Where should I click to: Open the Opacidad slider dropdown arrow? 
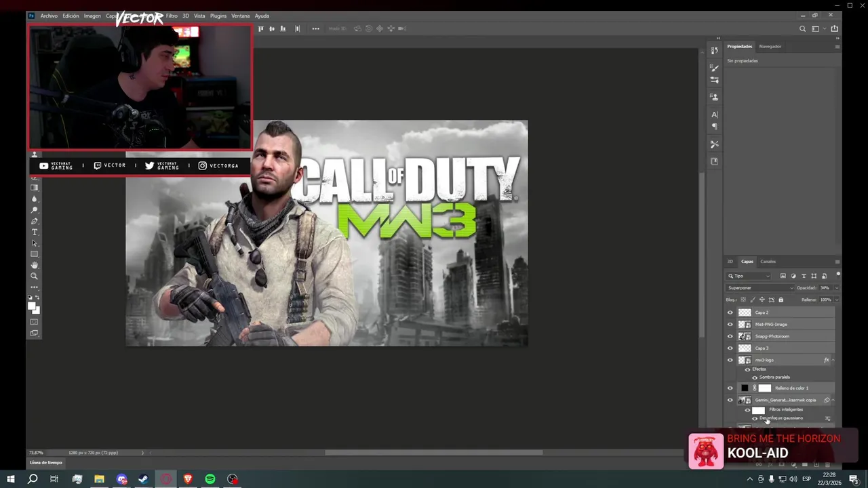pos(836,288)
